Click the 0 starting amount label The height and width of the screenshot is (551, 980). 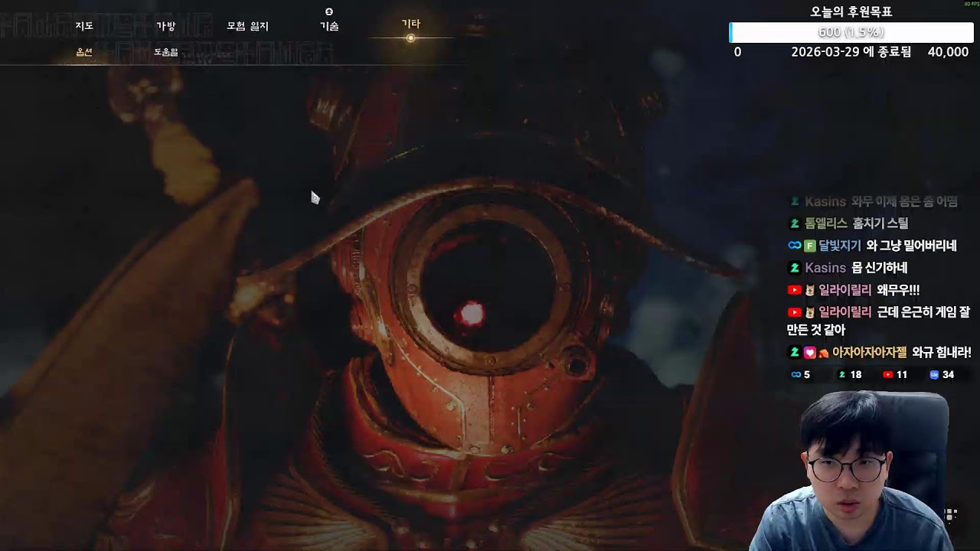pyautogui.click(x=737, y=52)
